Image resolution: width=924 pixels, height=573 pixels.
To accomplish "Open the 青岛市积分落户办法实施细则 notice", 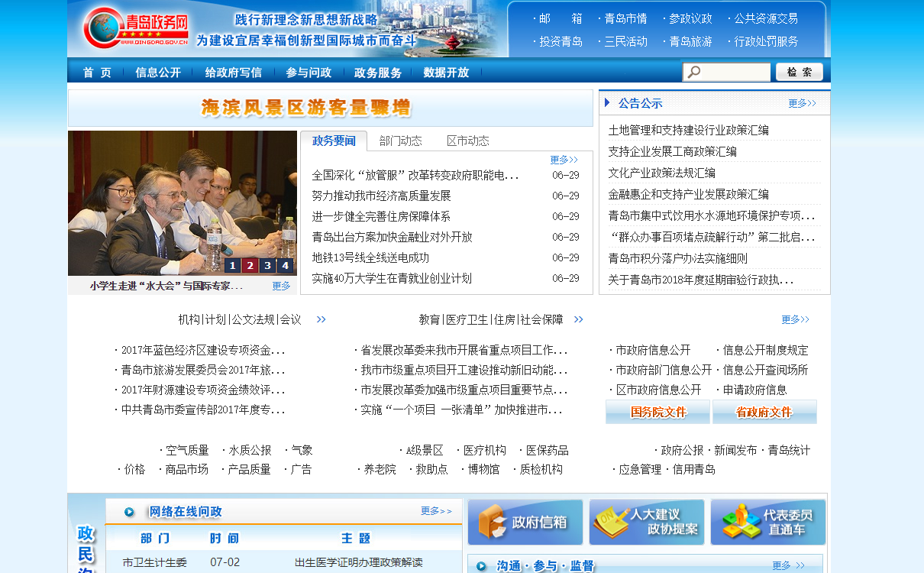I will [677, 258].
